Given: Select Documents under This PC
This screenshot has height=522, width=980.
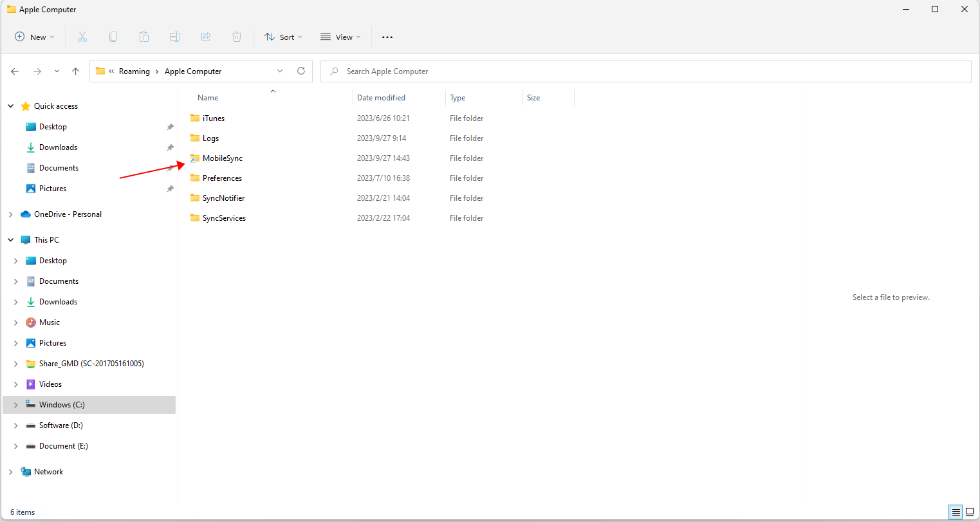Looking at the screenshot, I should [x=59, y=281].
